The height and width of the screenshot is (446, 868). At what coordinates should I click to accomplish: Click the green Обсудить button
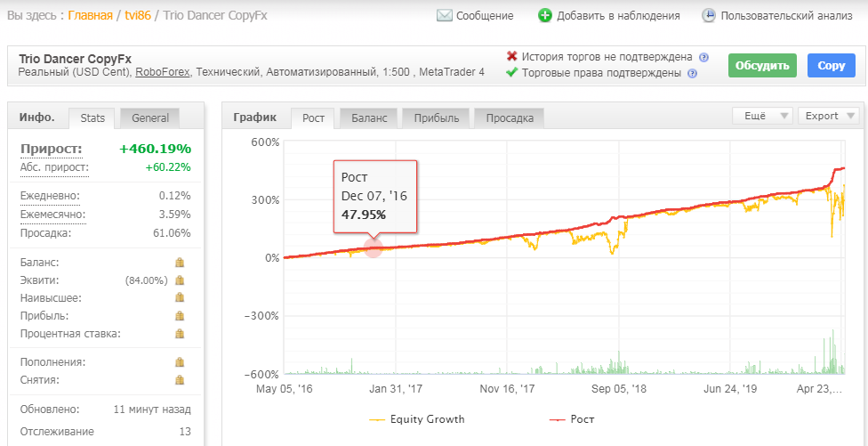(x=762, y=65)
